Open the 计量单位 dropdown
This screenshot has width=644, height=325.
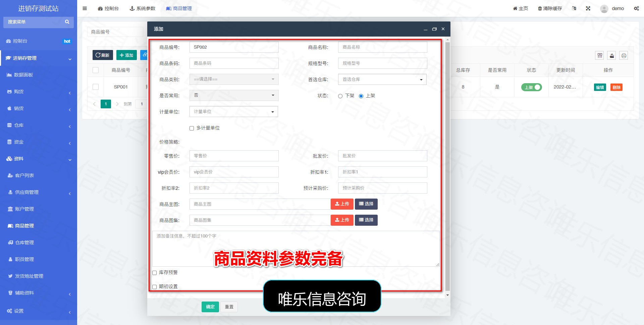click(234, 112)
